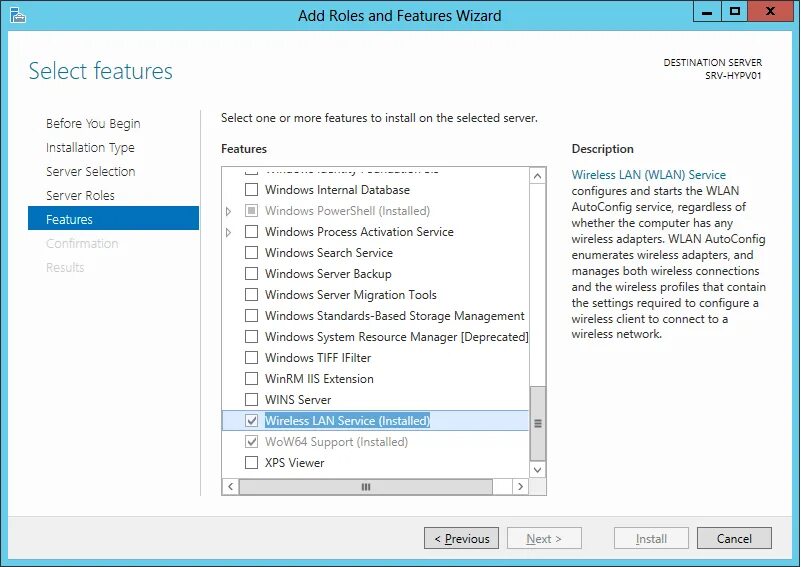This screenshot has height=567, width=801.
Task: Expand the Windows PowerShell feature node
Action: pos(229,211)
